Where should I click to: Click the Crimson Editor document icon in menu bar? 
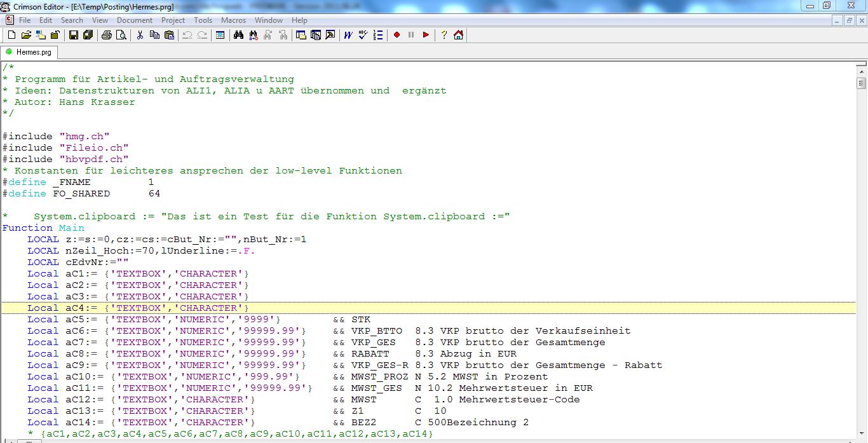pyautogui.click(x=10, y=20)
